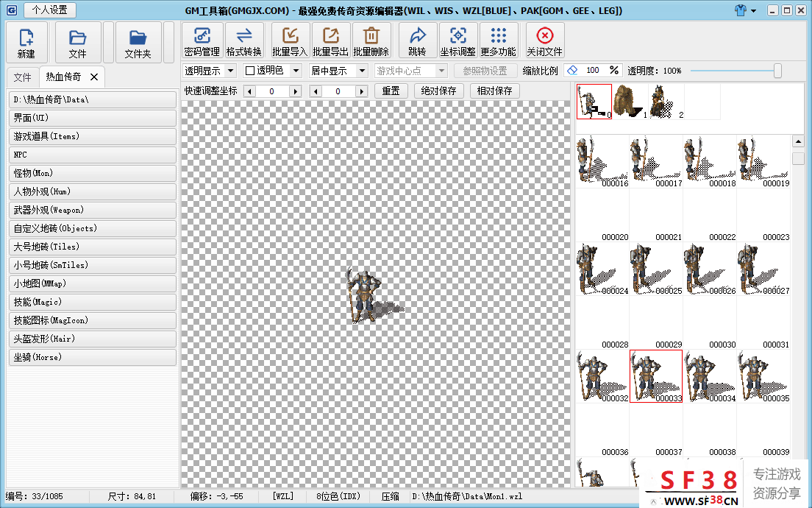Click the thumbnail list scroll up arrow
The width and height of the screenshot is (812, 508).
798,141
